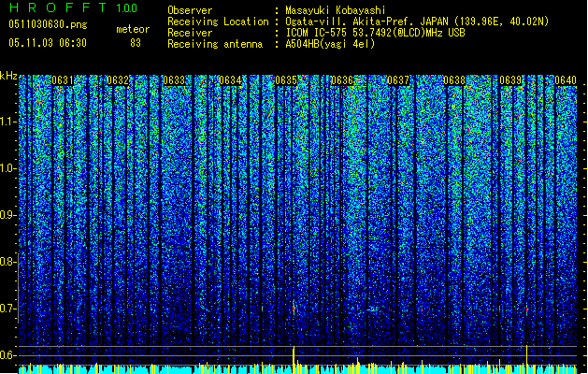The height and width of the screenshot is (374, 588).
Task: Click the Observer name Masayuki Kobayashi
Action: (336, 10)
